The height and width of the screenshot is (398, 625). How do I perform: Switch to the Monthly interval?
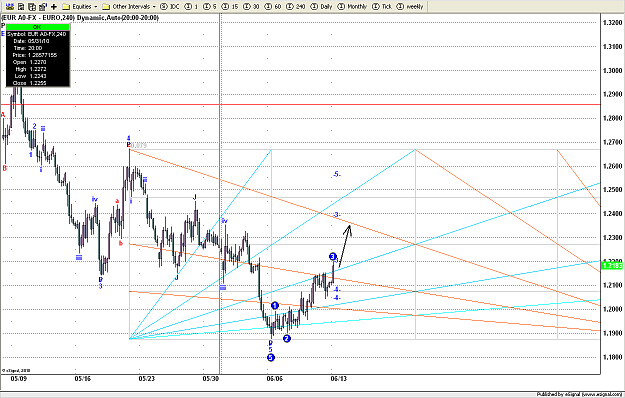tap(352, 6)
